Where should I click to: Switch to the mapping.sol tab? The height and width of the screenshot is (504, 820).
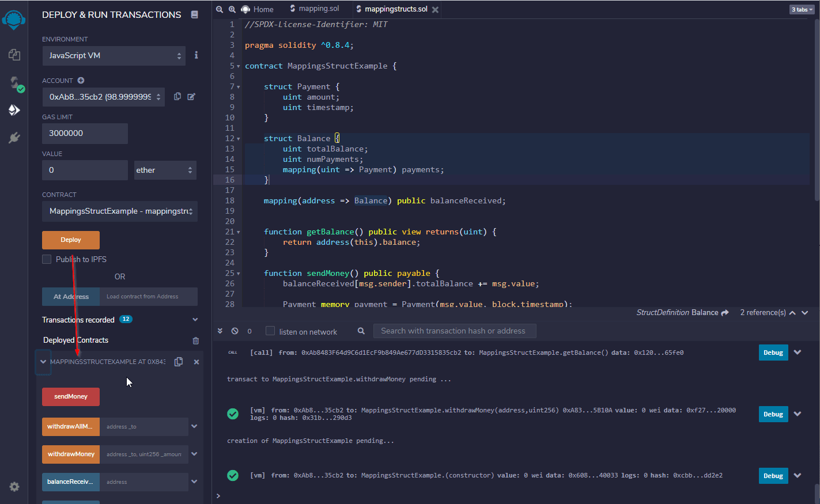coord(315,9)
